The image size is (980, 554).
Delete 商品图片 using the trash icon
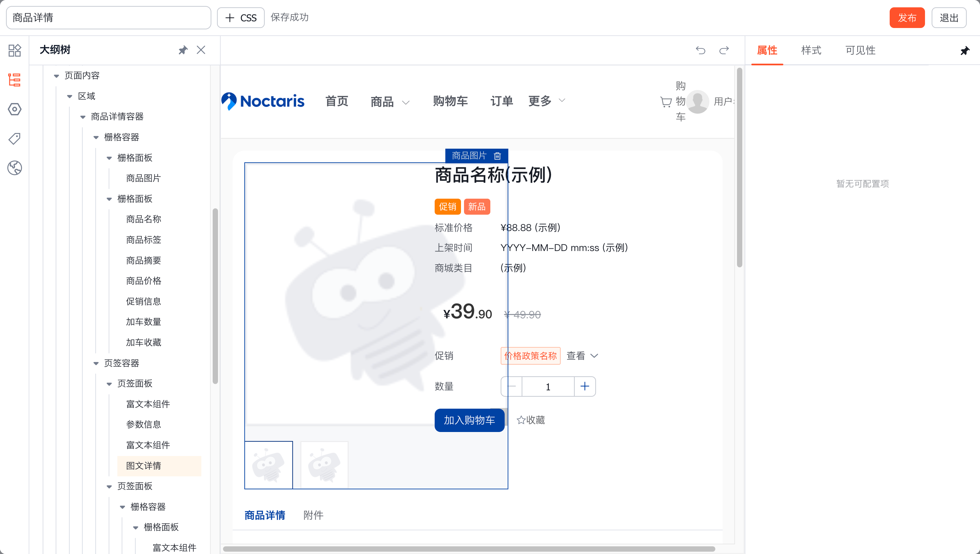[x=497, y=156]
